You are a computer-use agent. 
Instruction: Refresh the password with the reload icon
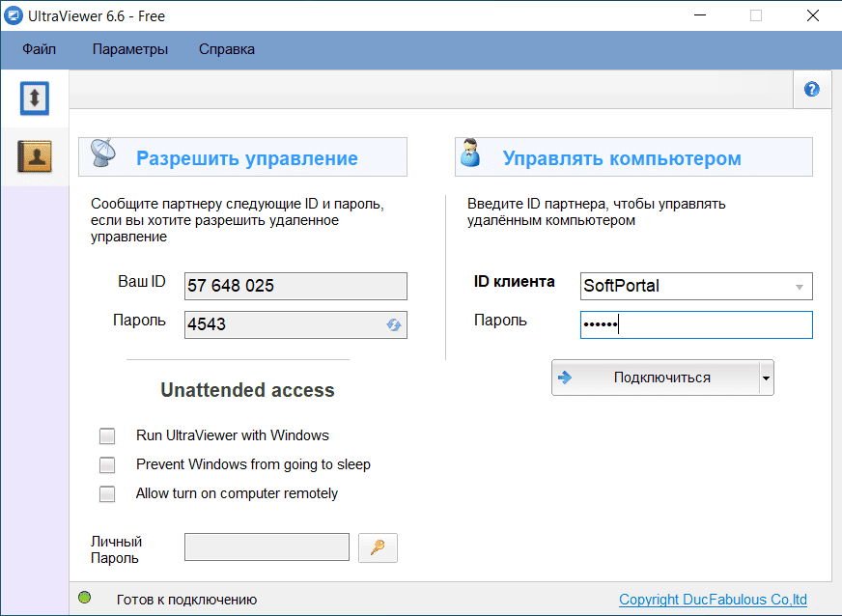(394, 325)
